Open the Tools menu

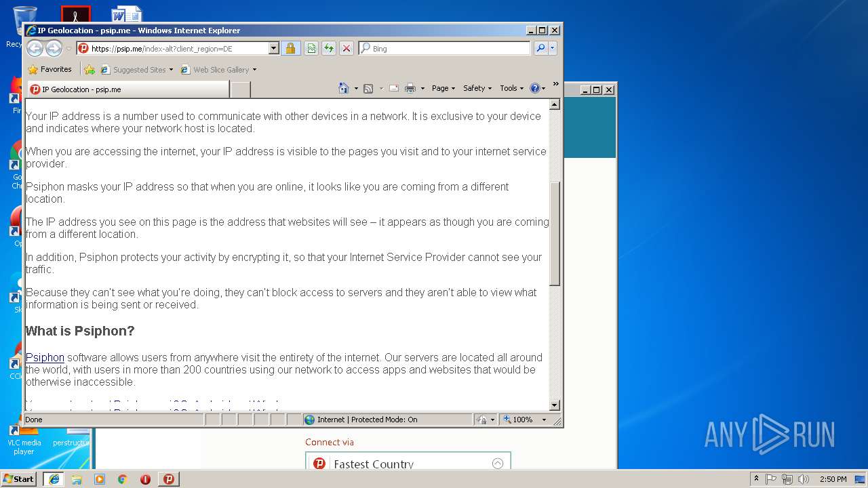pyautogui.click(x=512, y=88)
